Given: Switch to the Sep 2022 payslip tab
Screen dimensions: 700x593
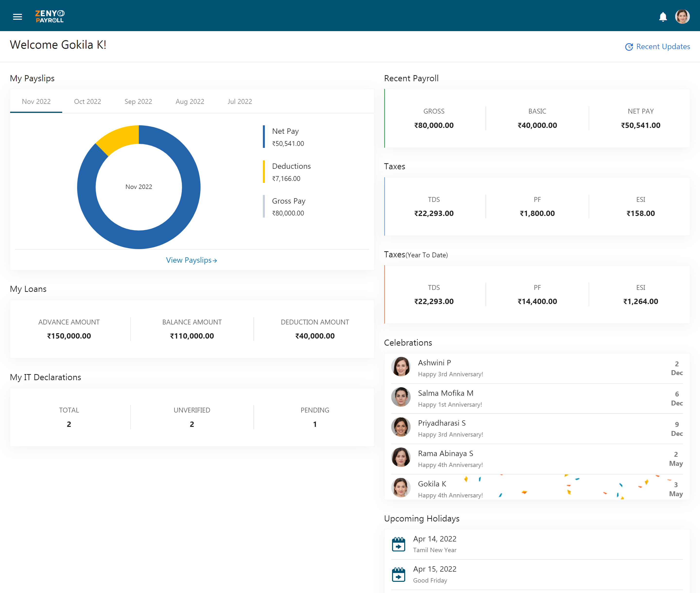Looking at the screenshot, I should pyautogui.click(x=138, y=101).
